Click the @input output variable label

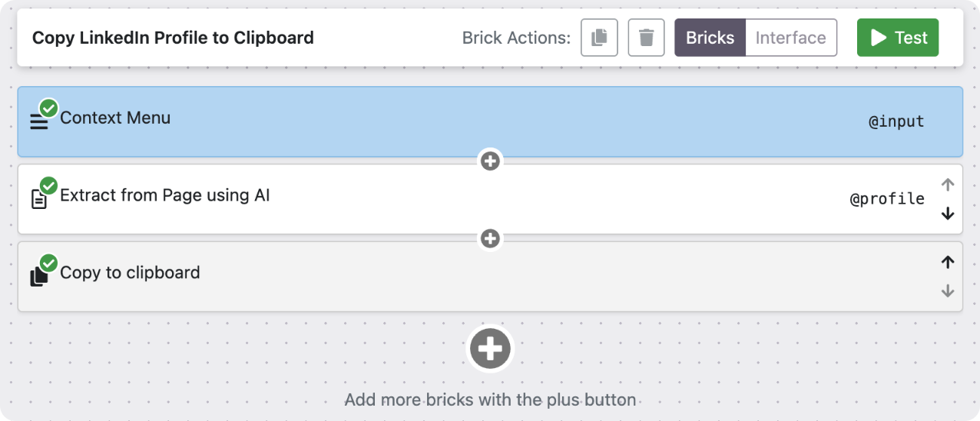pyautogui.click(x=896, y=121)
